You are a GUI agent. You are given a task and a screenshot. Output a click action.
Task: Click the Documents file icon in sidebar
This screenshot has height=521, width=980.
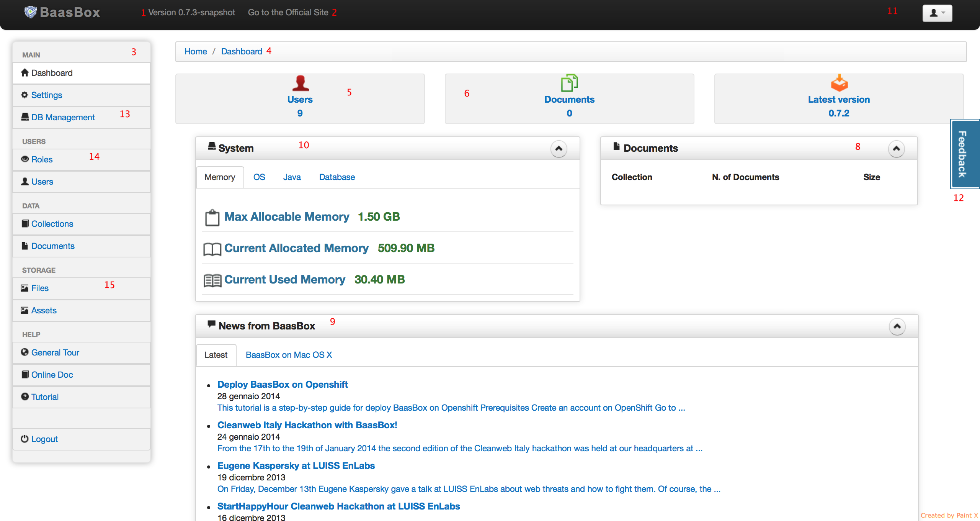(x=25, y=246)
